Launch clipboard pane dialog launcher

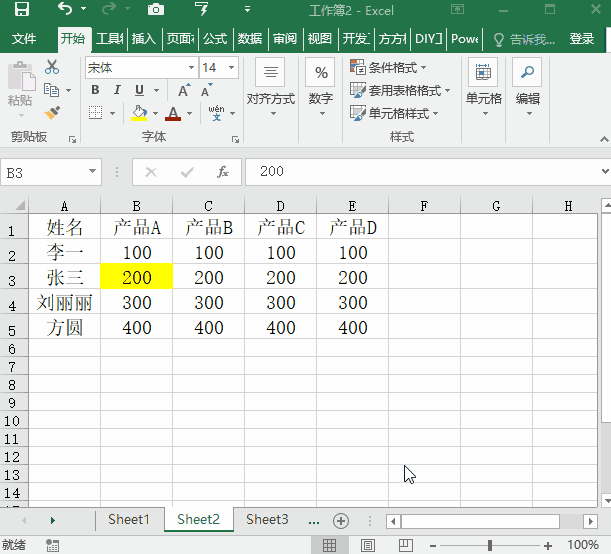(72, 139)
